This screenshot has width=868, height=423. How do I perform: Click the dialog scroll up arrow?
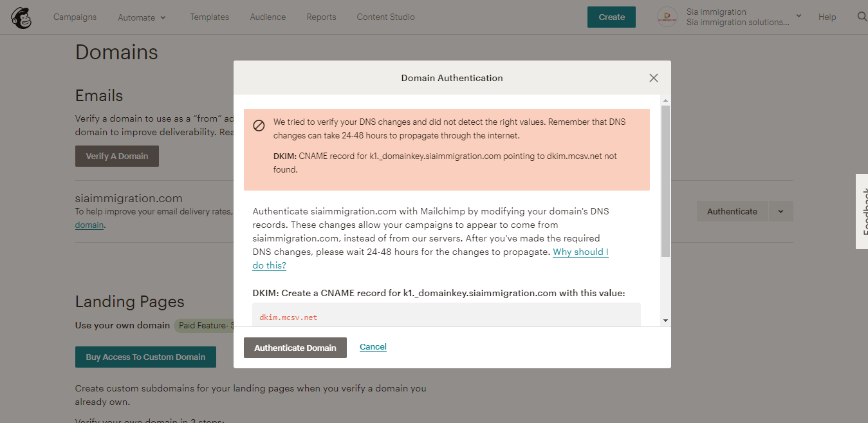tap(665, 100)
